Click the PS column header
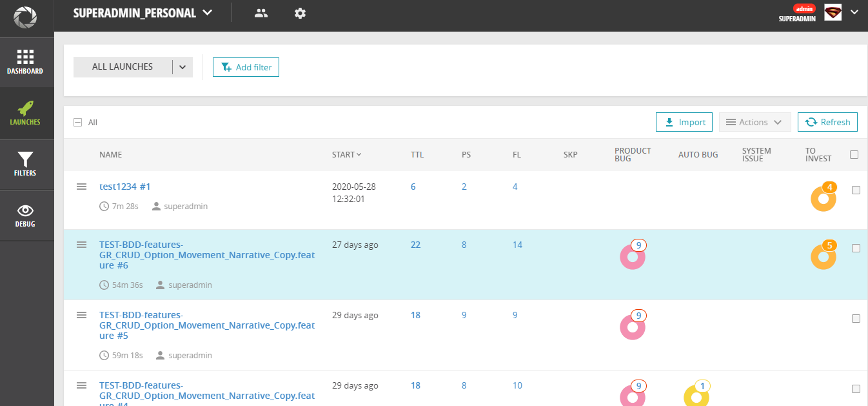Viewport: 868px width, 406px height. click(x=466, y=155)
